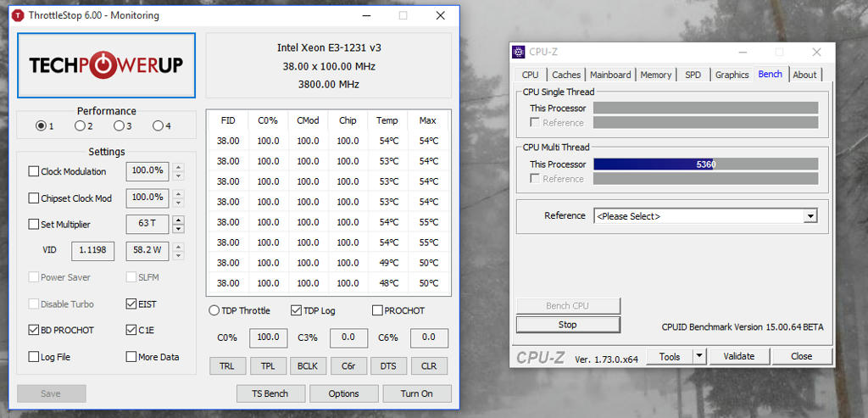Decrease Chipset Clock Mod with down arrow
This screenshot has width=868, height=418.
point(178,203)
